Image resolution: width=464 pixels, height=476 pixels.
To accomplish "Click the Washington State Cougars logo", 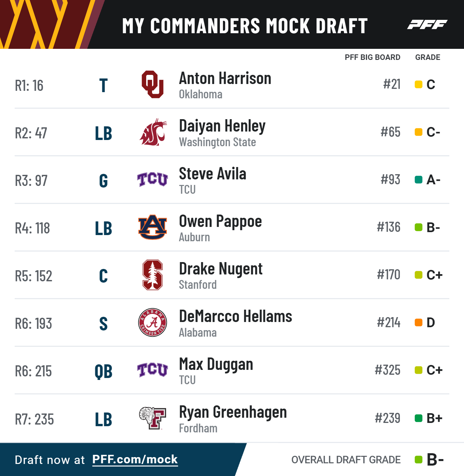I will [x=153, y=132].
